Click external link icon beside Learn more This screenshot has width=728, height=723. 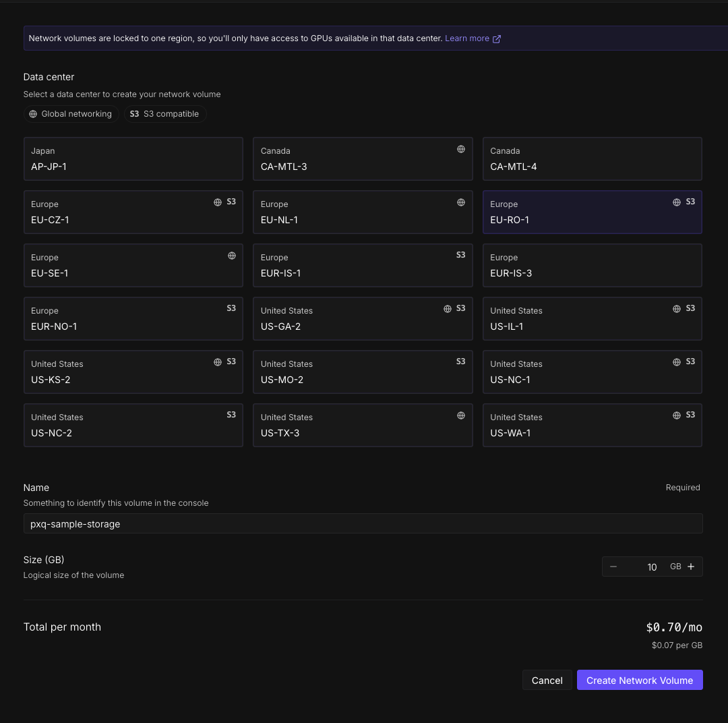tap(496, 38)
